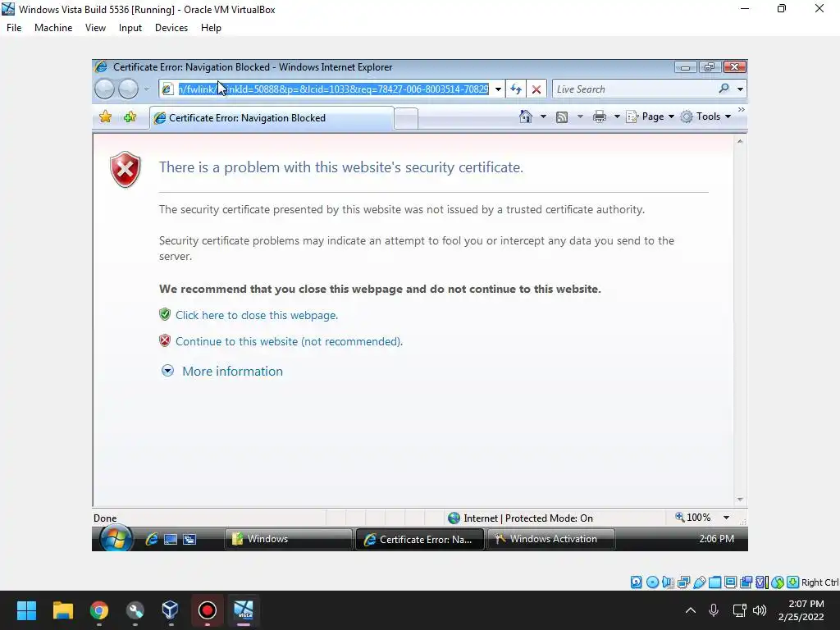Click the address bar URL field
The image size is (840, 630).
(332, 89)
